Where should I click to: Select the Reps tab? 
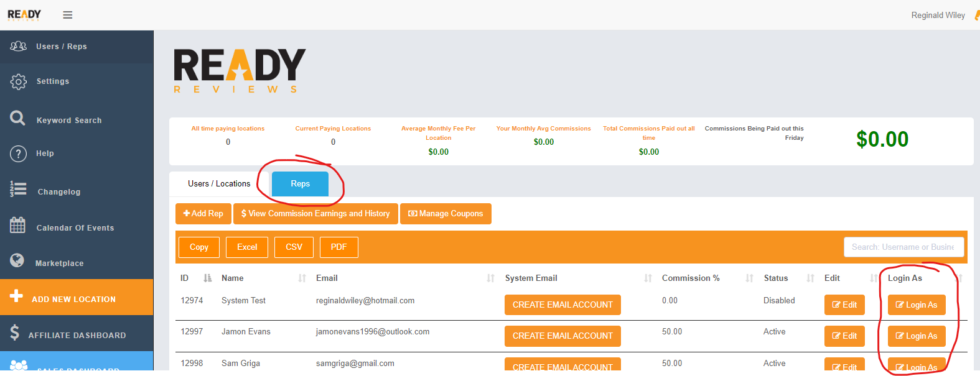(x=300, y=184)
